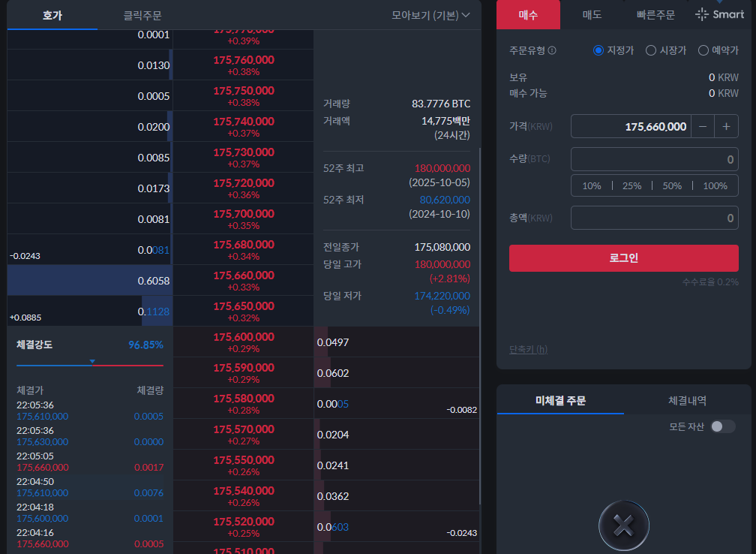Expand the 모아보기 (기본) dropdown
Image resolution: width=756 pixels, height=554 pixels.
coord(430,15)
